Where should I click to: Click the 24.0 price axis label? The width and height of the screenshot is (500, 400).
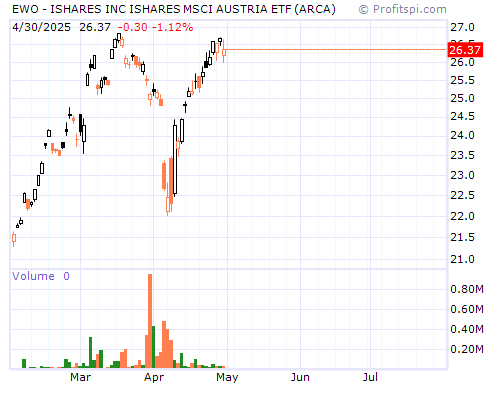tap(462, 135)
